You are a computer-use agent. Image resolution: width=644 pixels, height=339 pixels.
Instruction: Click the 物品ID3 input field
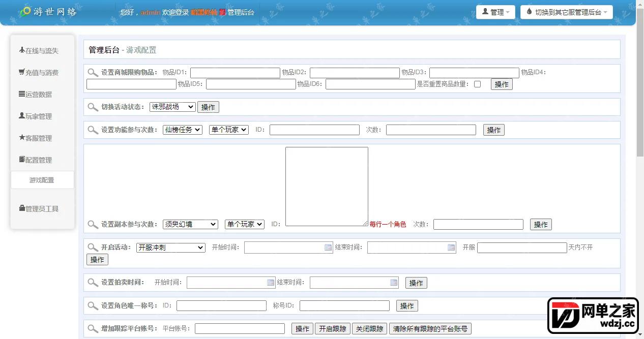coord(474,73)
